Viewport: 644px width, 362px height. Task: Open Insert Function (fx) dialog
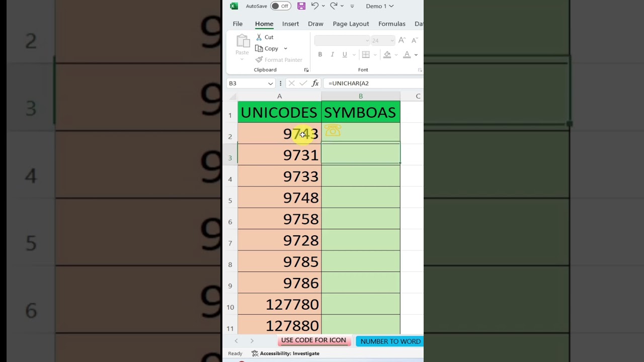[x=315, y=83]
